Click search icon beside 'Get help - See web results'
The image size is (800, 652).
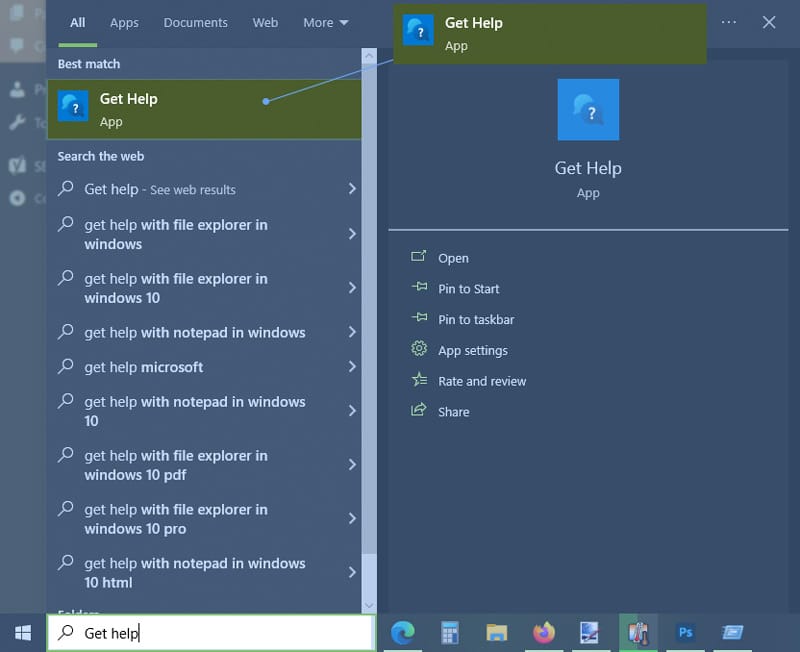66,188
